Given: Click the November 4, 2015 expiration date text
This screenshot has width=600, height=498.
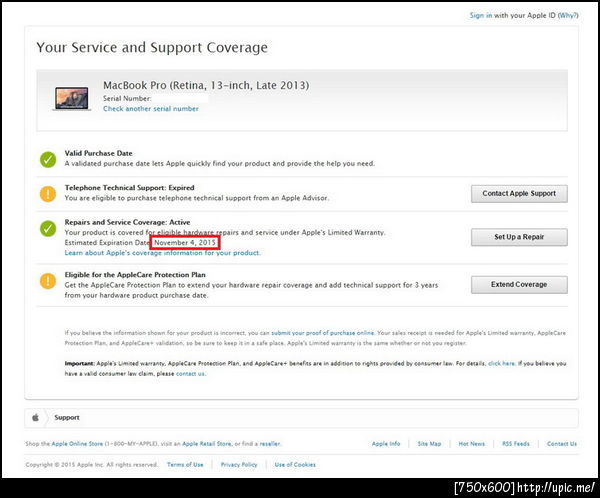Looking at the screenshot, I should [x=185, y=243].
